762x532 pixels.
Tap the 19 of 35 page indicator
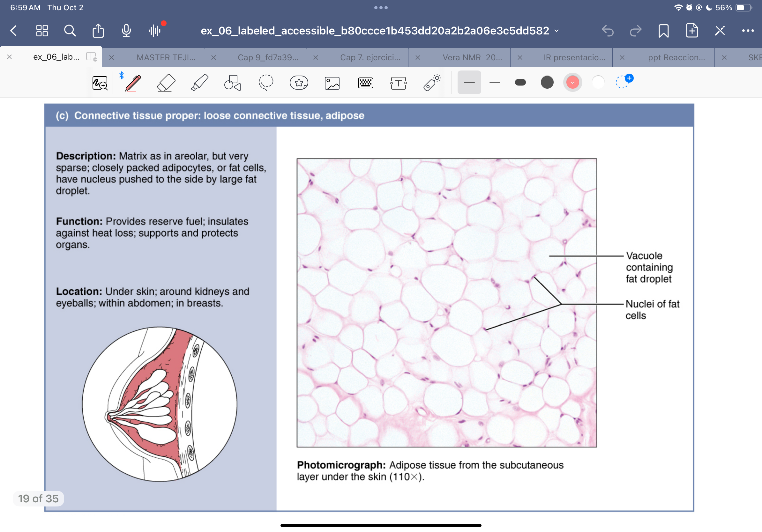click(39, 498)
